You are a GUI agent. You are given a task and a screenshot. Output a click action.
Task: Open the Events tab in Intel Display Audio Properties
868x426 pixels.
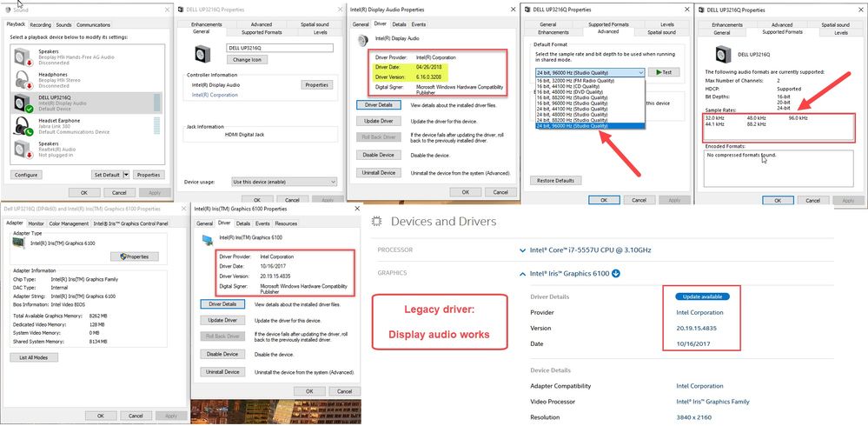click(419, 24)
